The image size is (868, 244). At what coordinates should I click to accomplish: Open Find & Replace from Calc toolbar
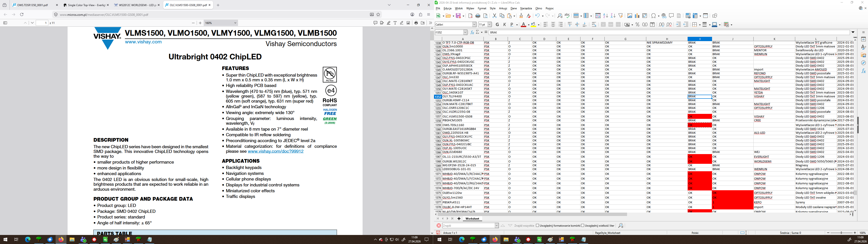(560, 16)
